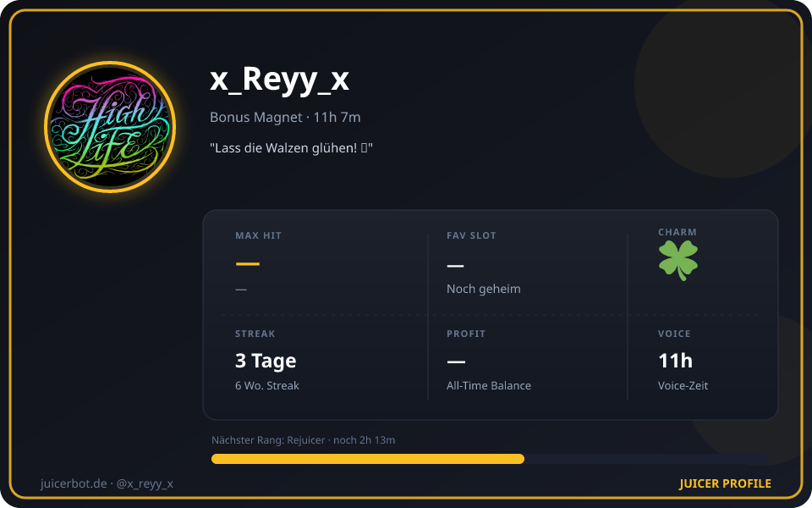Click the MAX HIT label

tap(259, 235)
